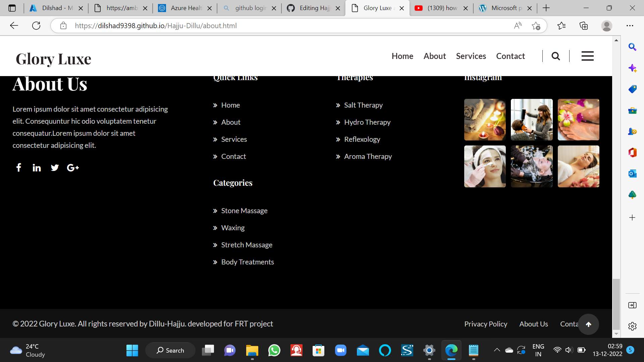
Task: Click the Twitter bird icon
Action: click(x=55, y=168)
